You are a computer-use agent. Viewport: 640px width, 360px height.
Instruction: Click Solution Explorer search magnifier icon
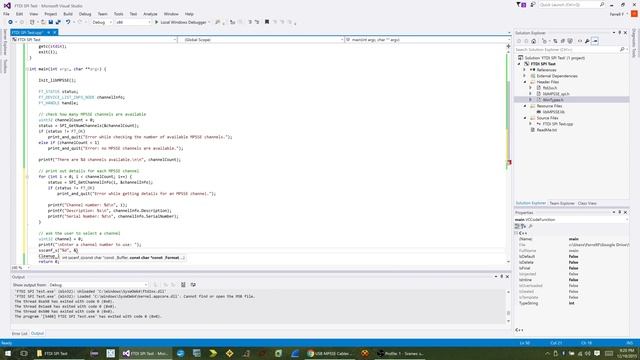pyautogui.click(x=622, y=49)
